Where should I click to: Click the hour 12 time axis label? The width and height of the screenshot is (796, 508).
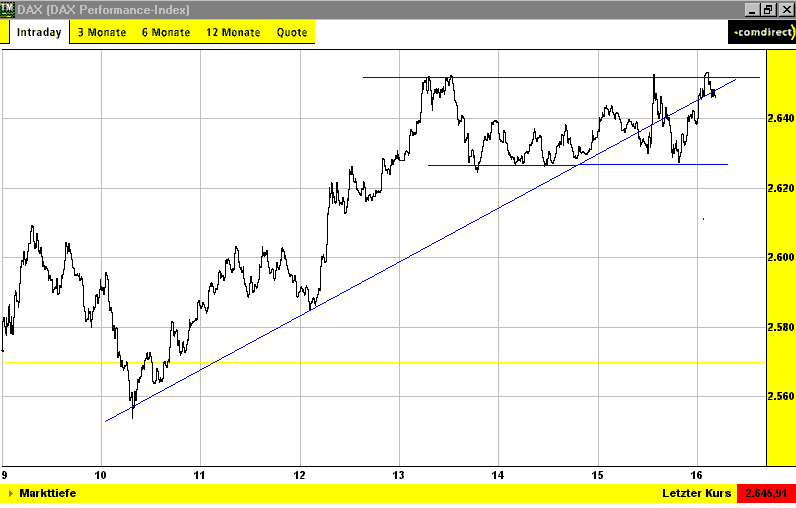tap(300, 476)
